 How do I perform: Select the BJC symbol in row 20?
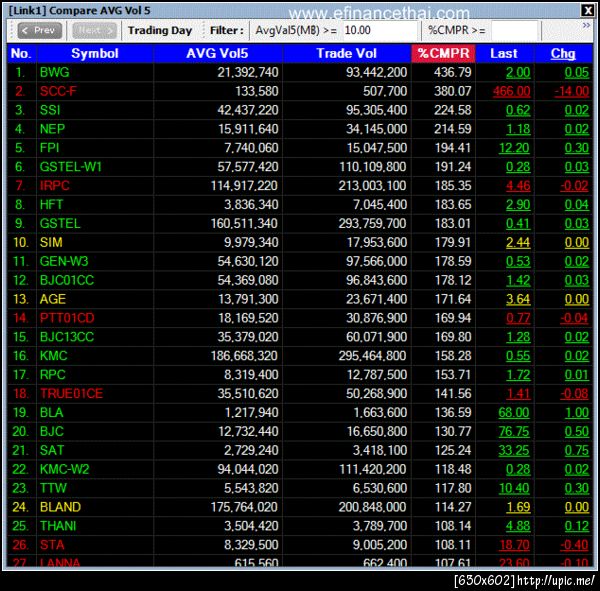[x=52, y=431]
